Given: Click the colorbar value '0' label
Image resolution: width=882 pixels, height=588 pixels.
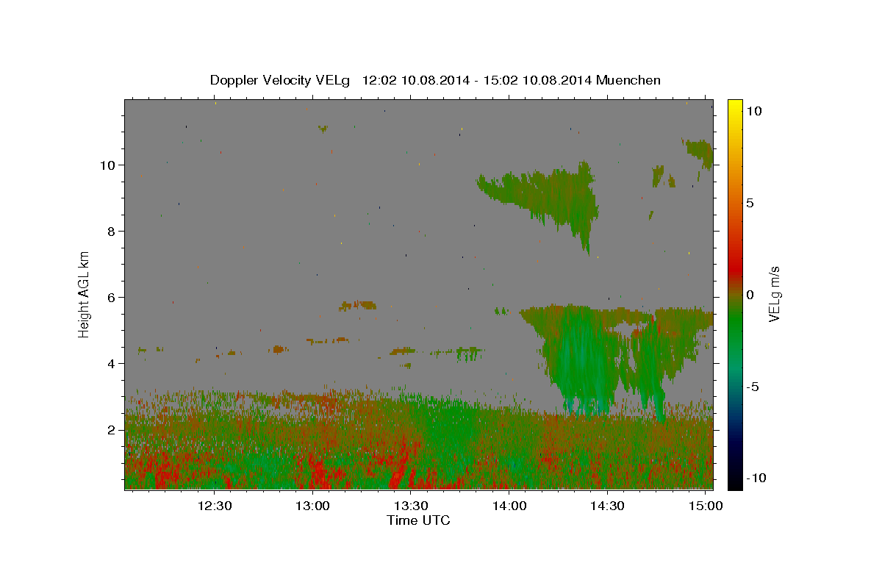Looking at the screenshot, I should [750, 294].
